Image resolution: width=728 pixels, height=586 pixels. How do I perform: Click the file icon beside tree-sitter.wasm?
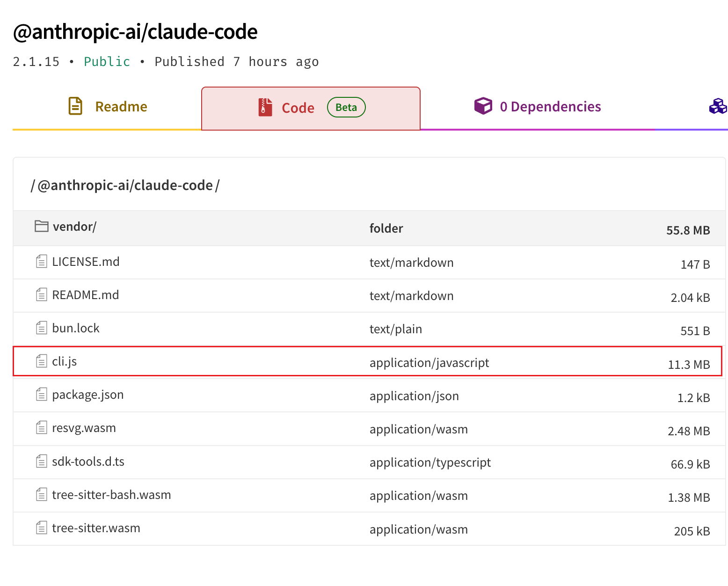point(41,528)
